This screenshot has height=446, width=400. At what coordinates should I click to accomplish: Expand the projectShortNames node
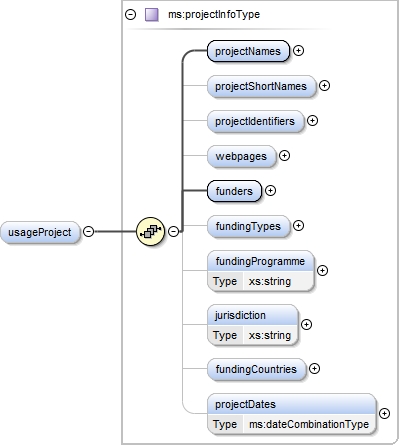point(324,86)
